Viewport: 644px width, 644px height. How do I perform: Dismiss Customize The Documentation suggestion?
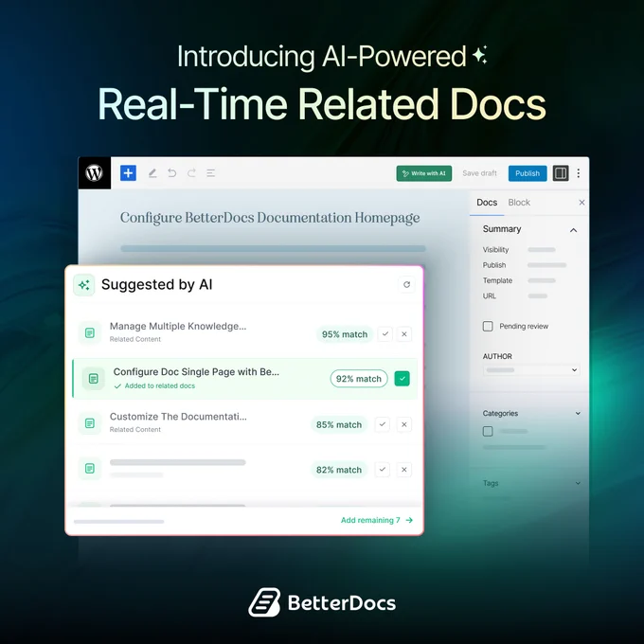point(404,424)
